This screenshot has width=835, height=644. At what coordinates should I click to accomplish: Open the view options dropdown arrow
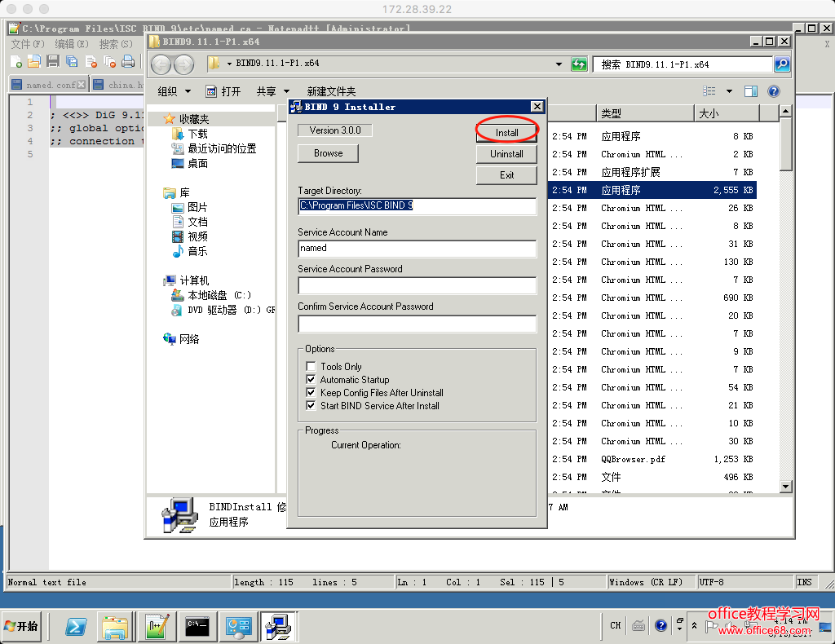[729, 91]
